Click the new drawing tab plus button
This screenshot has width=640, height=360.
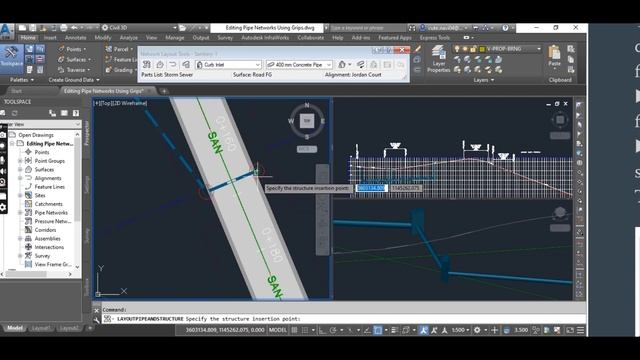click(x=164, y=91)
